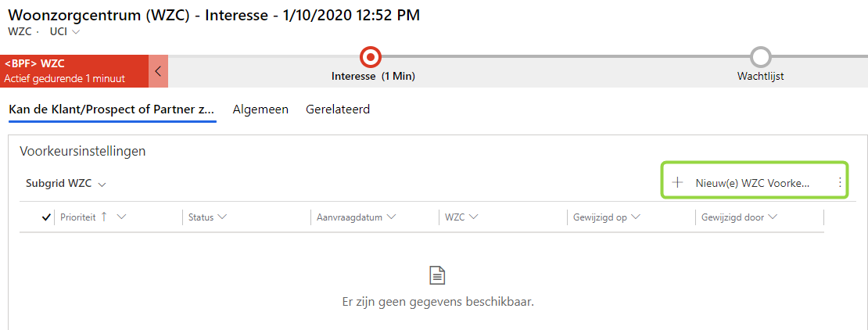868x330 pixels.
Task: Select the Wachtlijst stage circle
Action: click(760, 56)
